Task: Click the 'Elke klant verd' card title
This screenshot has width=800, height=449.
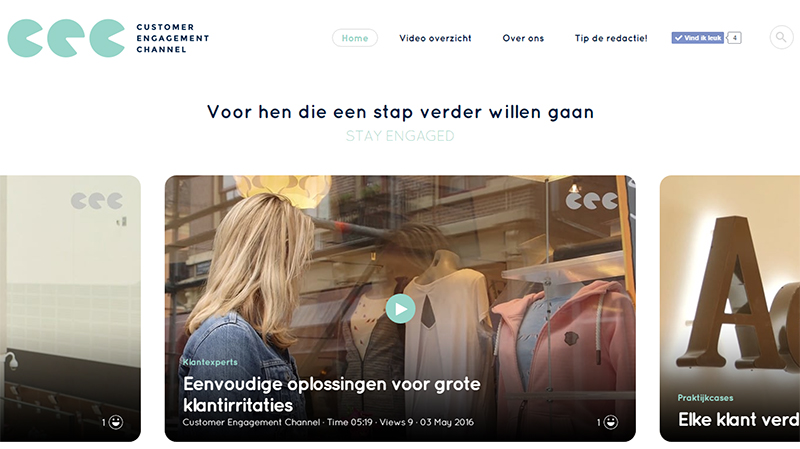Action: (x=739, y=419)
